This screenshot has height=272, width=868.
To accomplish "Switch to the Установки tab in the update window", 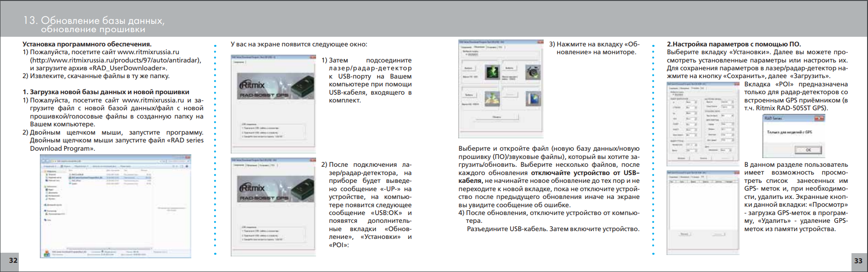I will coord(491,46).
